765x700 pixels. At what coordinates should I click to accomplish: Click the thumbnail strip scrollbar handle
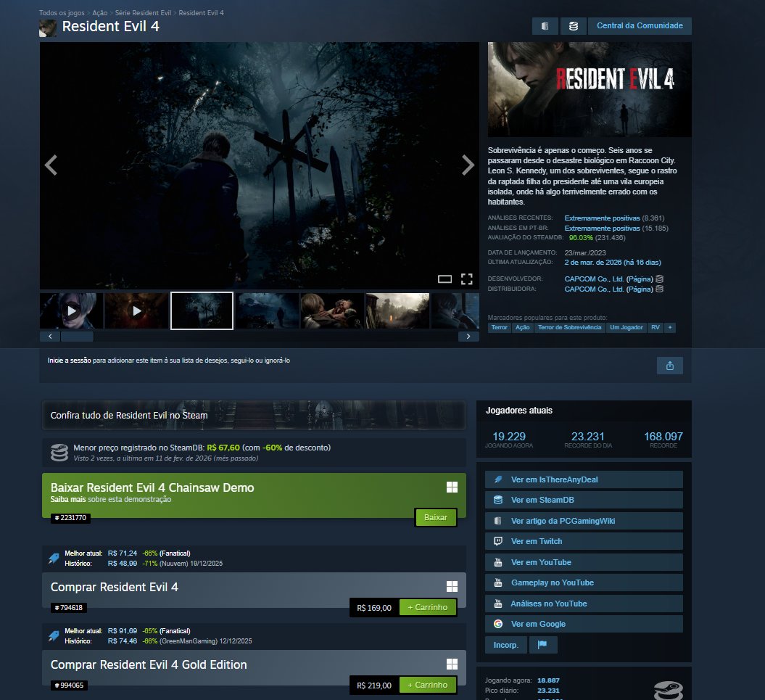click(x=77, y=337)
